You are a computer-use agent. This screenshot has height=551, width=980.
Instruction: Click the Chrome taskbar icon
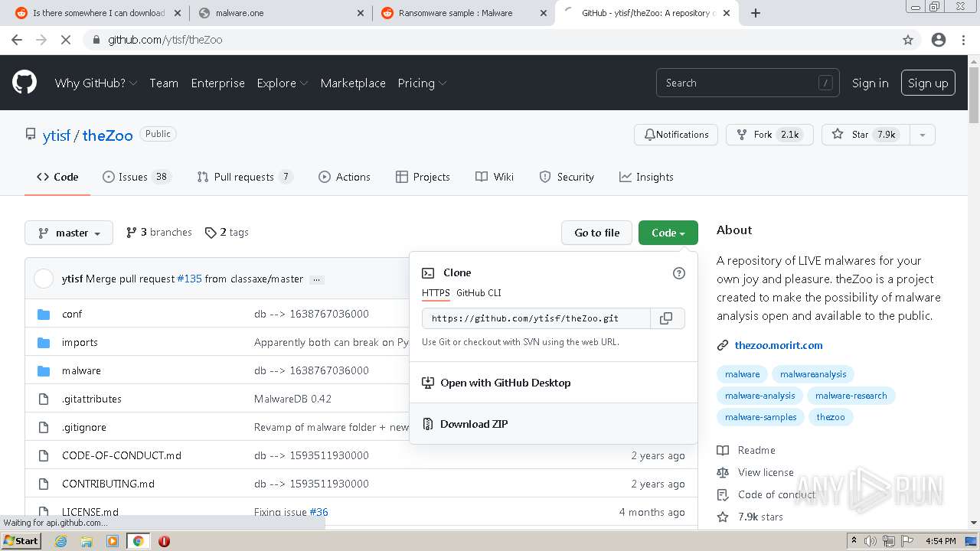pyautogui.click(x=138, y=541)
